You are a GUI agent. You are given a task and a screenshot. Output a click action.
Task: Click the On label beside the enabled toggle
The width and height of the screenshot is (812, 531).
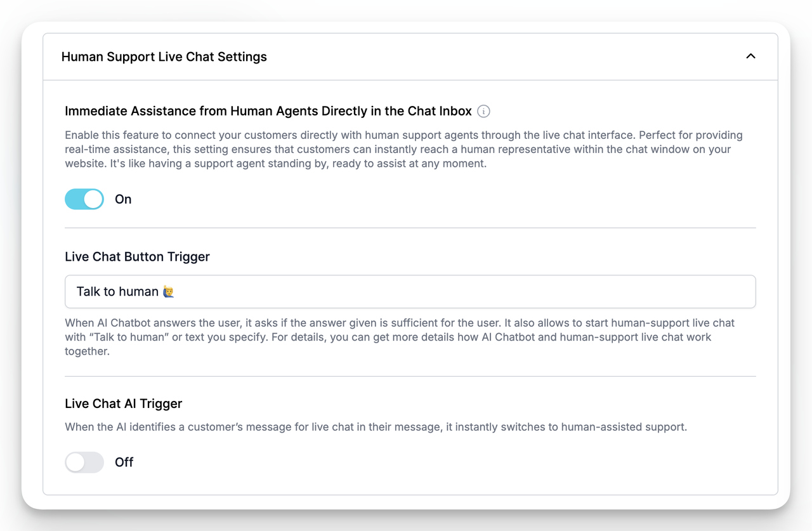point(122,199)
